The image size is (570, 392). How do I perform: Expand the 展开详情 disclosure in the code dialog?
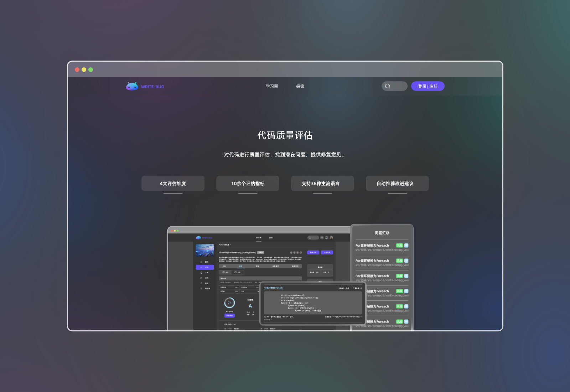click(x=268, y=320)
